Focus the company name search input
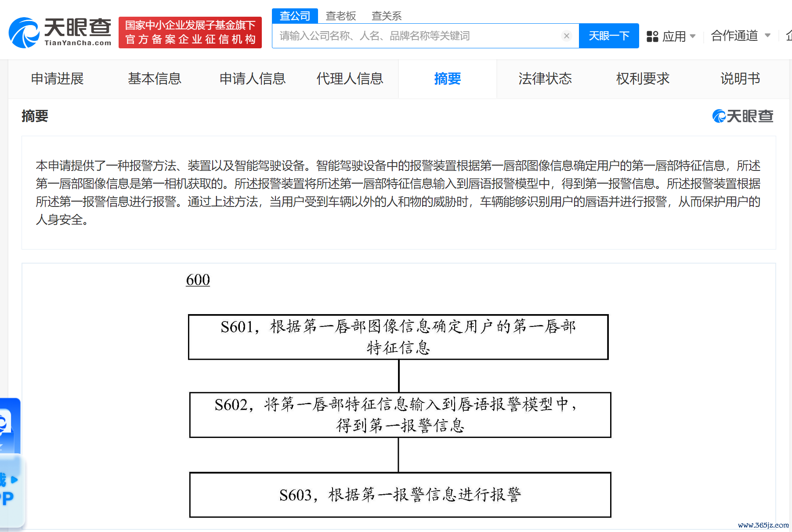 pyautogui.click(x=417, y=36)
